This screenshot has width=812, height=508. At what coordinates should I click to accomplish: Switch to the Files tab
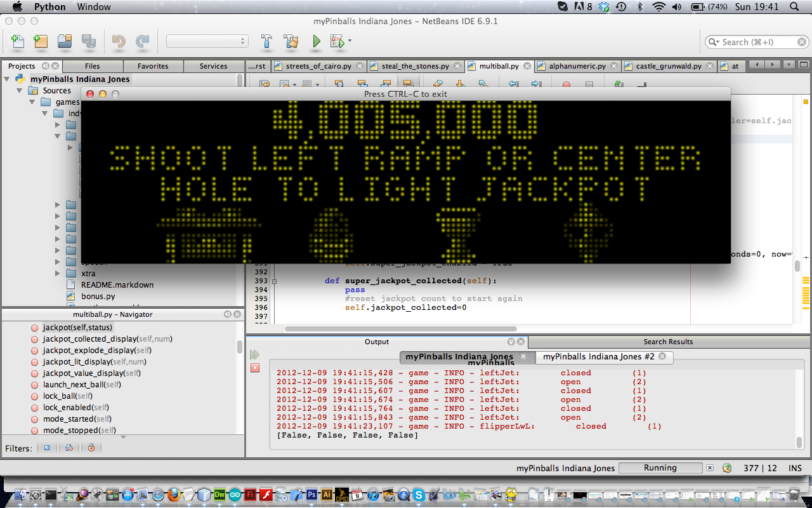[x=92, y=66]
